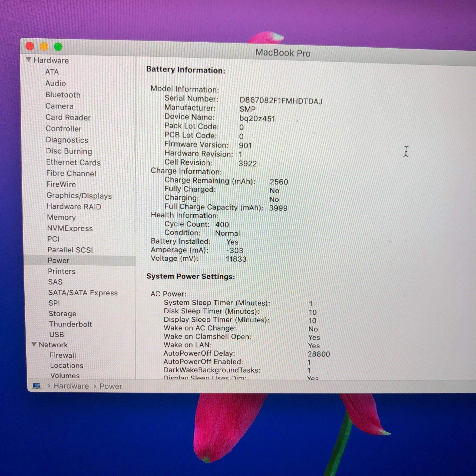
Task: Select Thunderbolt in the sidebar
Action: coord(70,324)
